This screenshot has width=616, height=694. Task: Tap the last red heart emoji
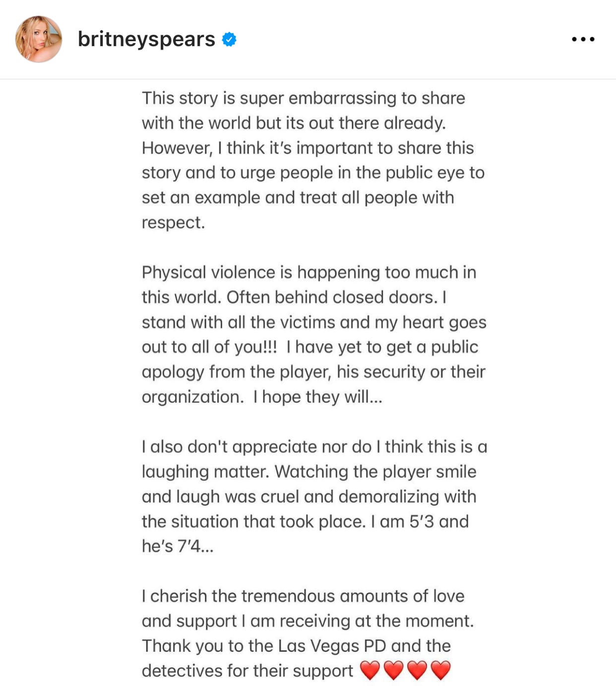[441, 671]
